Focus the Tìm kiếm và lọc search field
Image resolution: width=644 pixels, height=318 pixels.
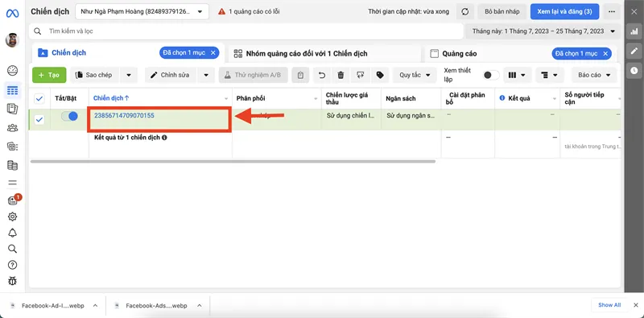(x=246, y=31)
